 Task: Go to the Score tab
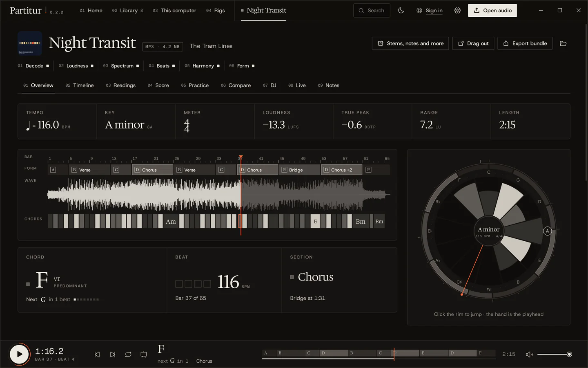158,85
